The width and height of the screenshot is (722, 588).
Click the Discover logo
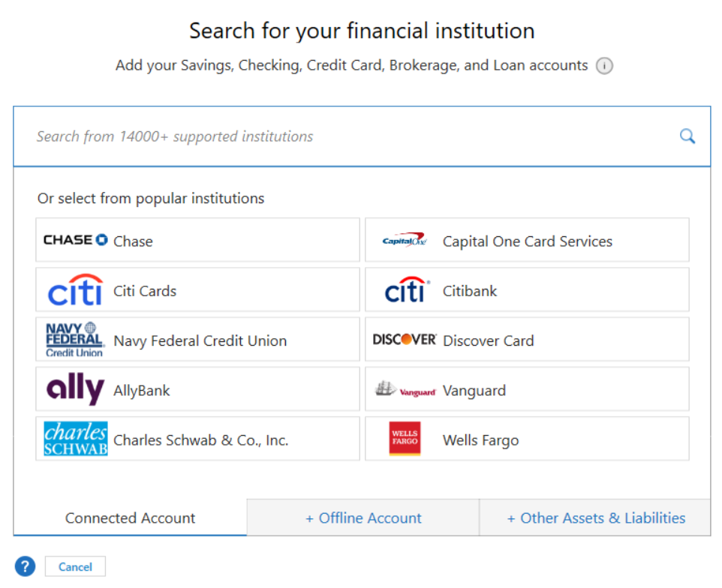pos(405,340)
